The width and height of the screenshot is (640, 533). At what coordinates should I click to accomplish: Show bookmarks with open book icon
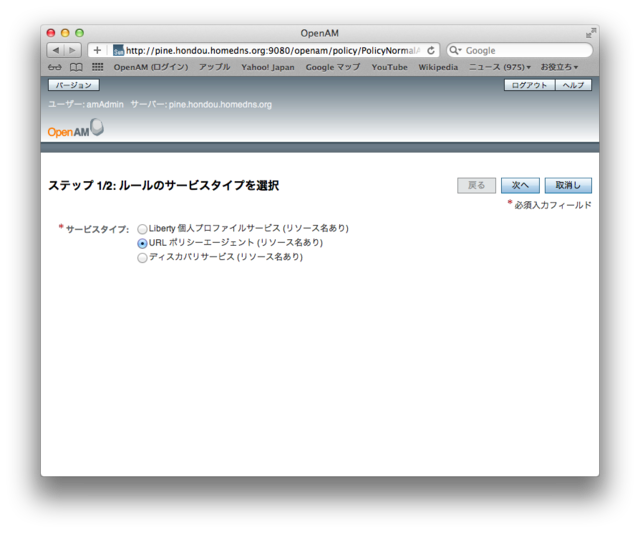(76, 67)
